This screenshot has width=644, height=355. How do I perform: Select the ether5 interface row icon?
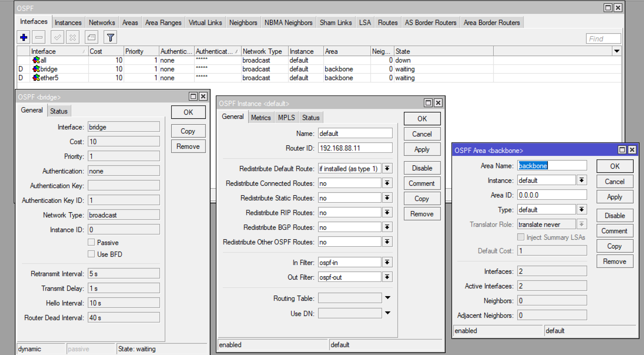click(36, 78)
